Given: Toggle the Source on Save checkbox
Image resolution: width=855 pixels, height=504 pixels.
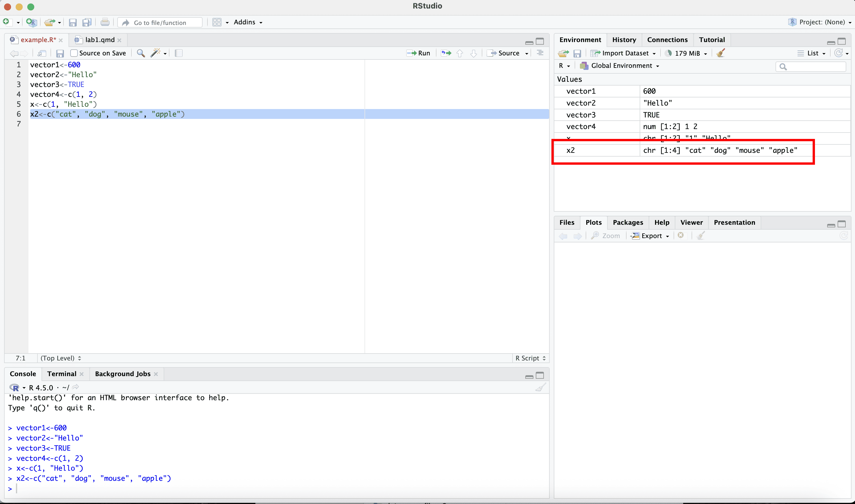Looking at the screenshot, I should click(x=74, y=53).
